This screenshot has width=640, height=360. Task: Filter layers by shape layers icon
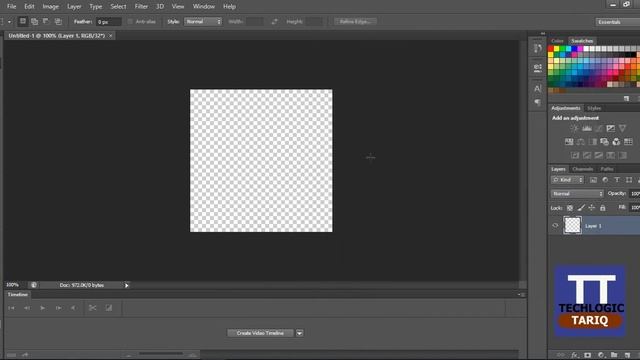(629, 180)
